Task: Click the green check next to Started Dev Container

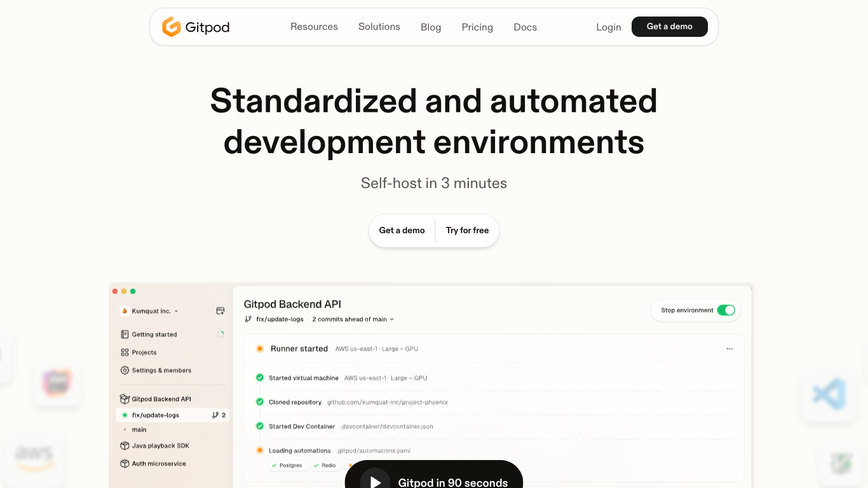Action: pyautogui.click(x=260, y=426)
